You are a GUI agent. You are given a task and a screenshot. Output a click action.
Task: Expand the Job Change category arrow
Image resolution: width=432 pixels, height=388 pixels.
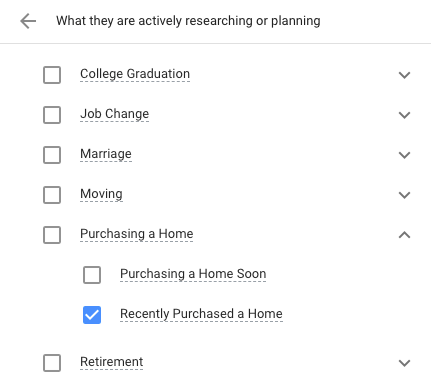tap(404, 115)
